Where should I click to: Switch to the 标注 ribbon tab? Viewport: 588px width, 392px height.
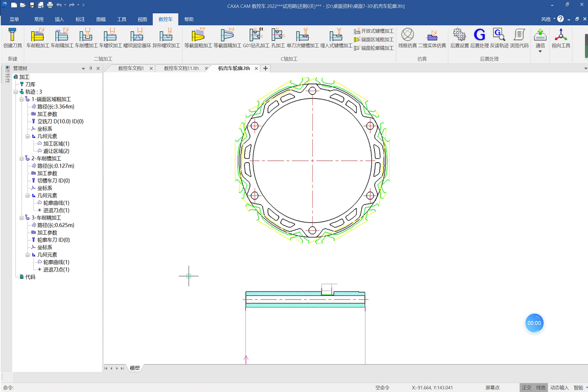click(80, 20)
